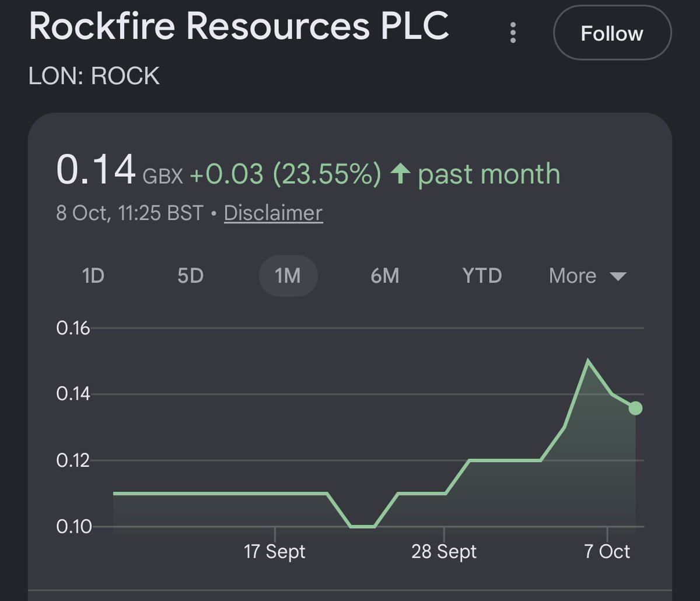700x601 pixels.
Task: Switch chart to 6M range
Action: point(385,275)
